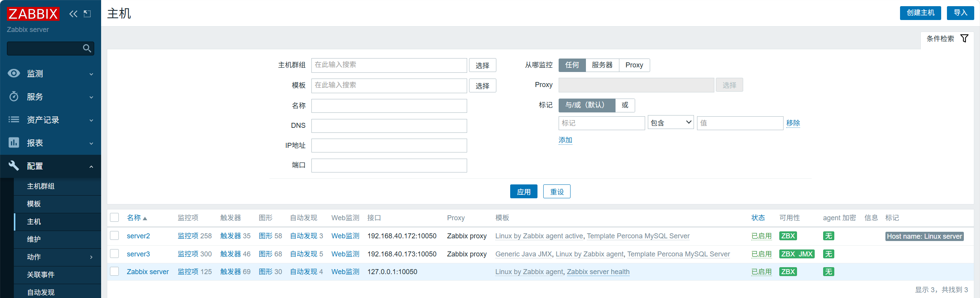
Task: Open 模板 in the sidebar
Action: (34, 204)
